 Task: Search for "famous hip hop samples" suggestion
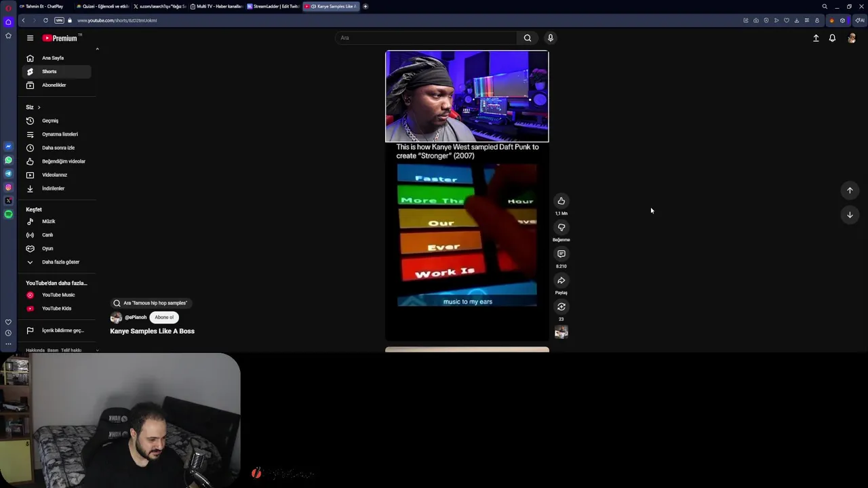(150, 303)
